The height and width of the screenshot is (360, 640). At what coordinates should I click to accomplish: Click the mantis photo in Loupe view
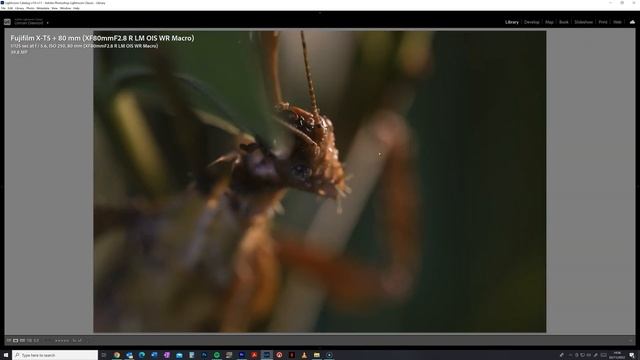click(320, 182)
